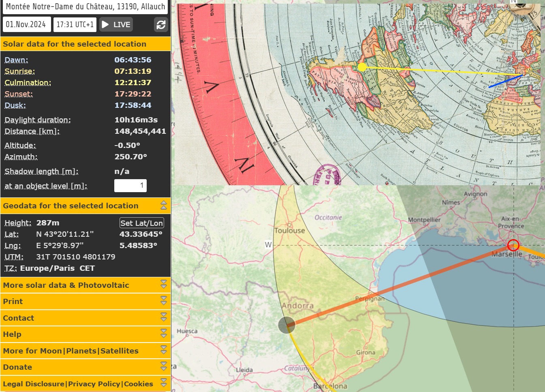Click the Altitude label
This screenshot has width=545, height=392.
tap(20, 146)
